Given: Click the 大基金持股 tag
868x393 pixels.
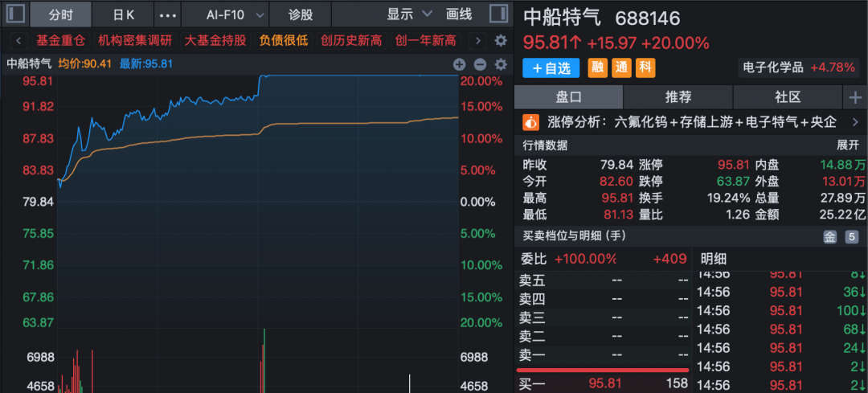Looking at the screenshot, I should 215,40.
